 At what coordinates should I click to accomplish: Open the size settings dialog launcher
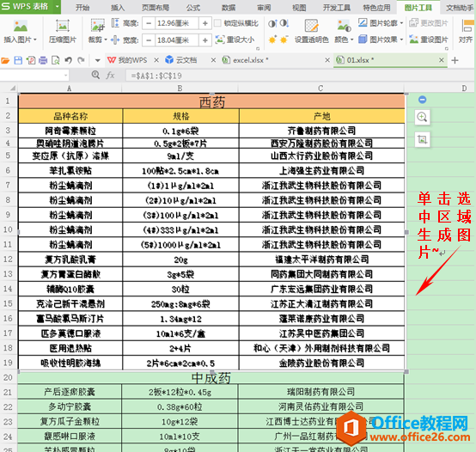pyautogui.click(x=258, y=49)
